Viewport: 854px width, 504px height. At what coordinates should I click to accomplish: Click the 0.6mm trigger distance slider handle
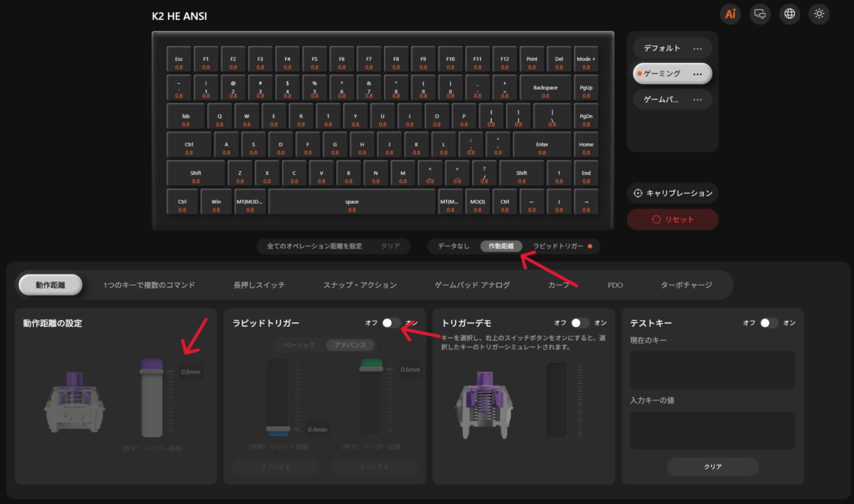click(x=371, y=369)
